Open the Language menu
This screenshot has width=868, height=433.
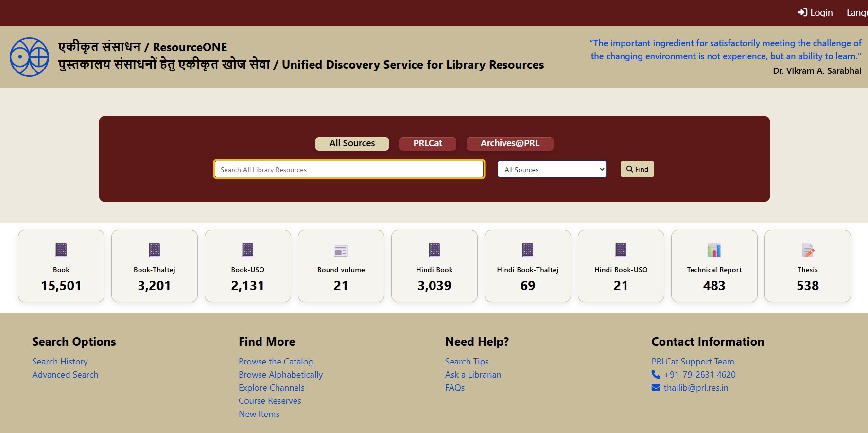[857, 13]
